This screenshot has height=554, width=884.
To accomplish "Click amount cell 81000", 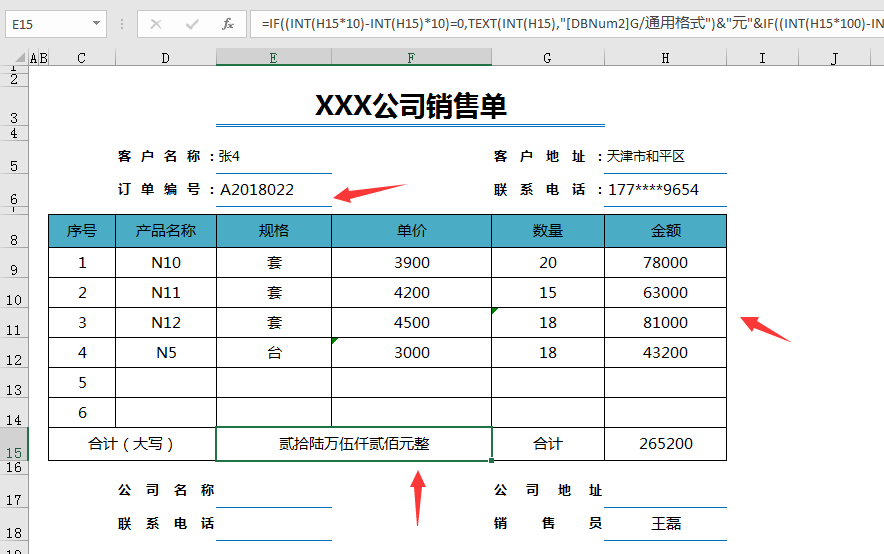I will (665, 322).
